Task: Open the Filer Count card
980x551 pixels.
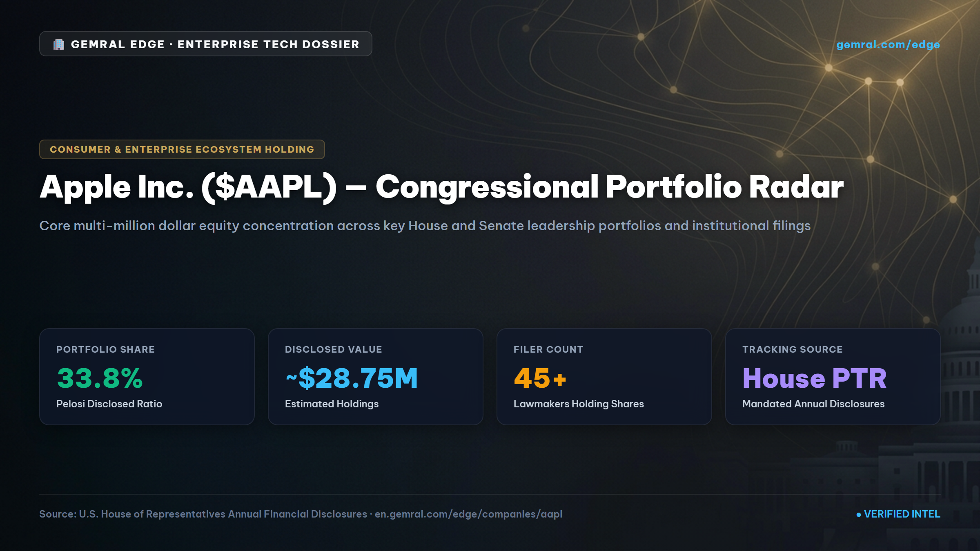Action: coord(604,377)
